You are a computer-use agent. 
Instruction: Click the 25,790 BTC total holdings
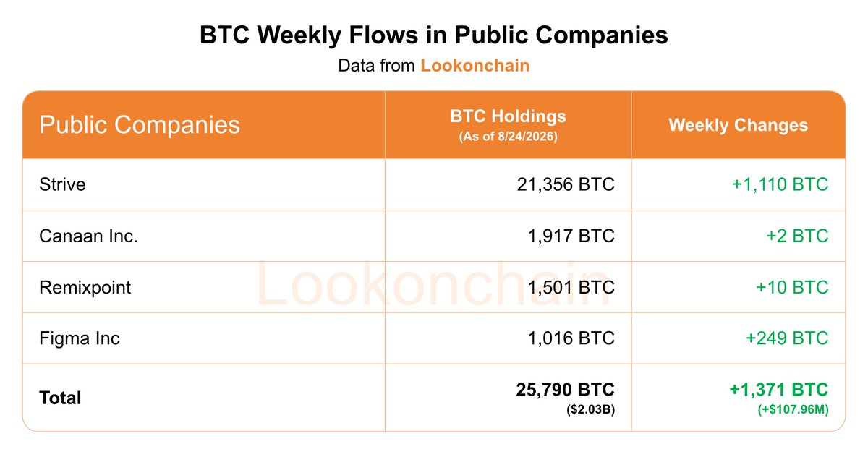tap(566, 390)
